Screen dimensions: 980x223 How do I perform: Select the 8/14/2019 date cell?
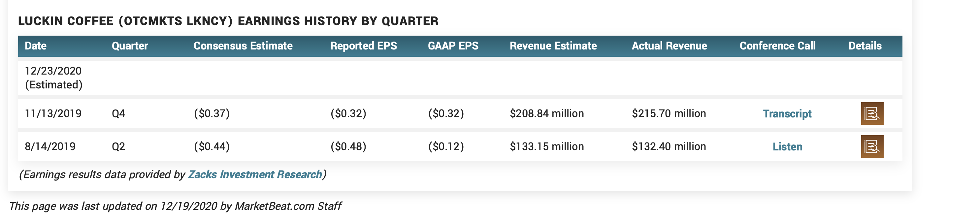point(50,146)
